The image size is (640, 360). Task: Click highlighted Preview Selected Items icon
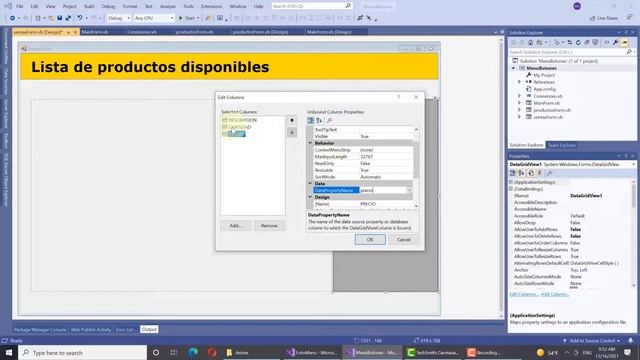click(x=624, y=42)
